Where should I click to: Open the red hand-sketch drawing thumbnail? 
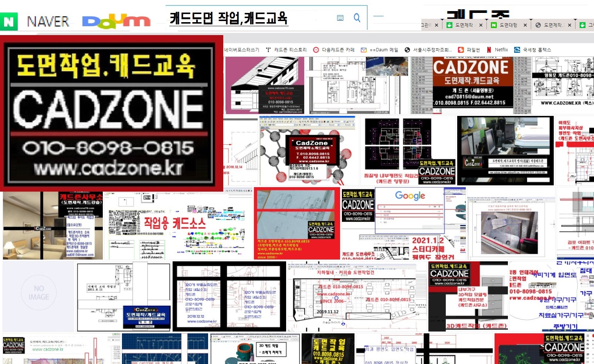297,223
